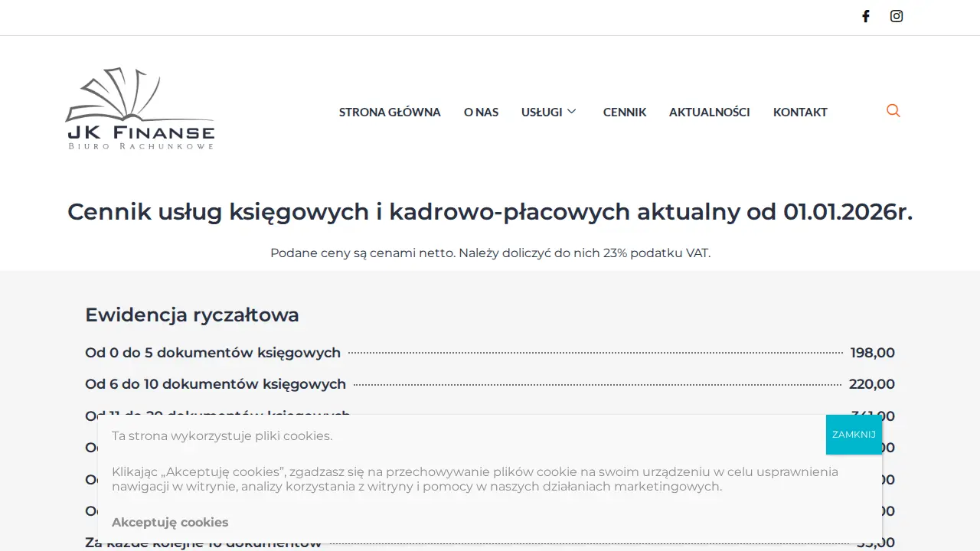Image resolution: width=980 pixels, height=551 pixels.
Task: Navigate to Cennik page
Action: tap(625, 112)
